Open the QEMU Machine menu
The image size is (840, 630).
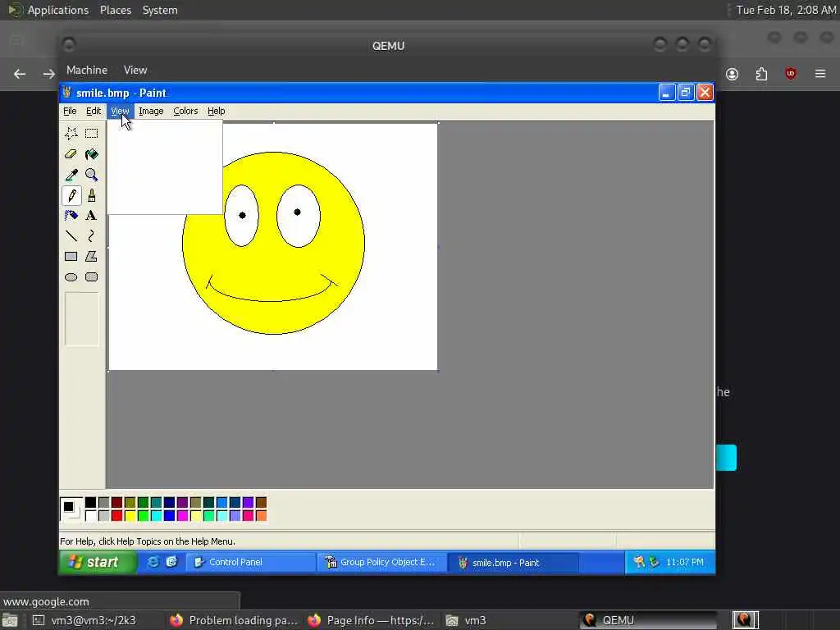coord(86,70)
